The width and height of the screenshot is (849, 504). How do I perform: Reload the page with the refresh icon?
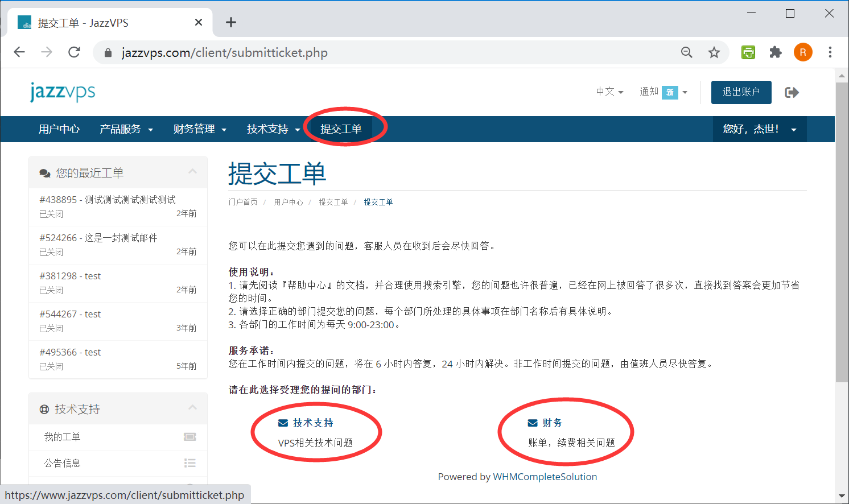pyautogui.click(x=74, y=52)
